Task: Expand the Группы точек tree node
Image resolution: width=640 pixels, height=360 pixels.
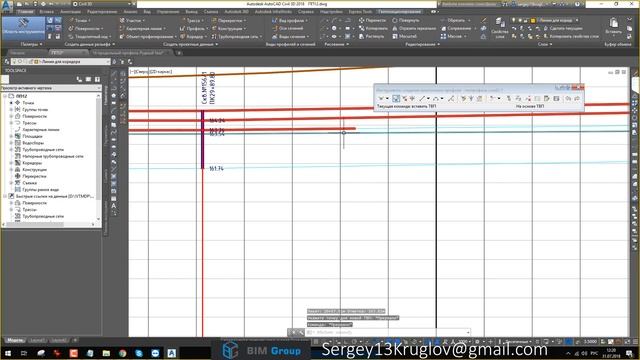Action: click(x=11, y=109)
